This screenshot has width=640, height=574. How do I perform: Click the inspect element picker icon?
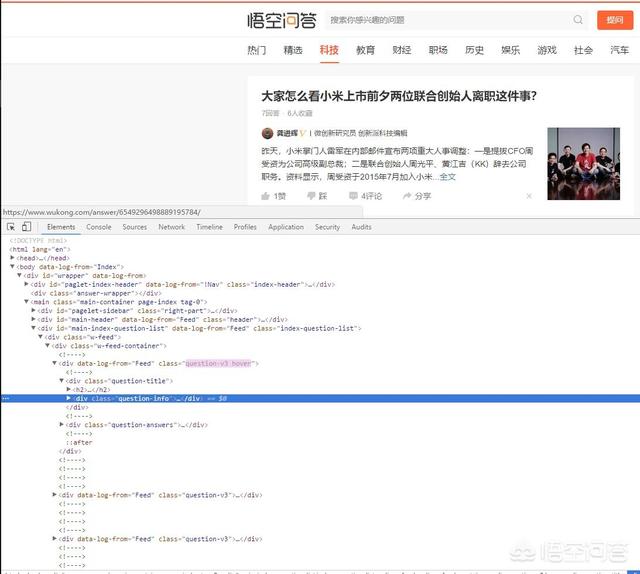tap(11, 227)
